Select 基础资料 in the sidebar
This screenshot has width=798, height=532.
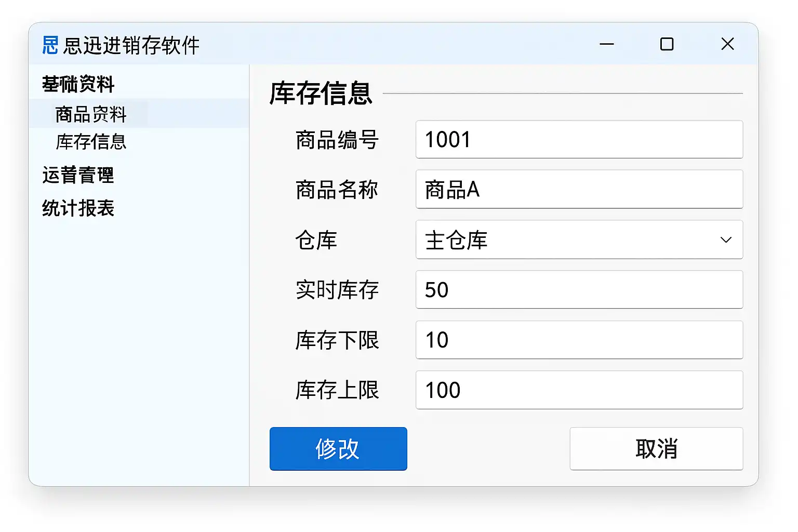click(x=78, y=84)
